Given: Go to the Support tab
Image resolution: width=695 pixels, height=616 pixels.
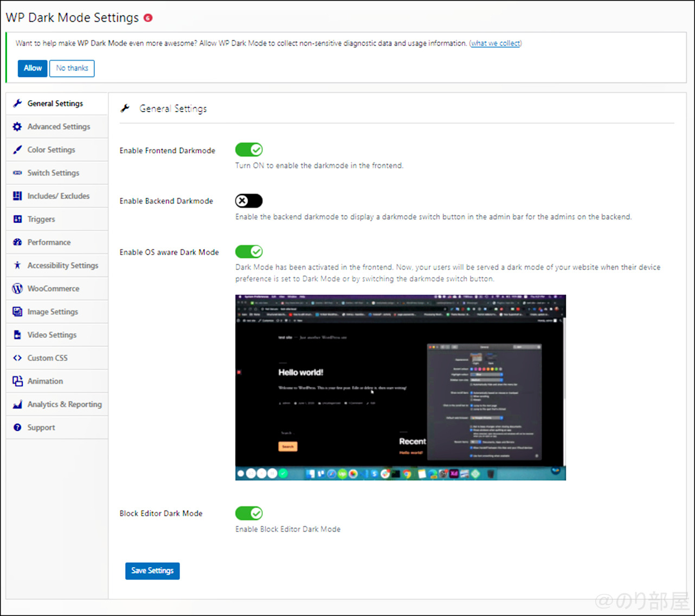Looking at the screenshot, I should pos(57,427).
